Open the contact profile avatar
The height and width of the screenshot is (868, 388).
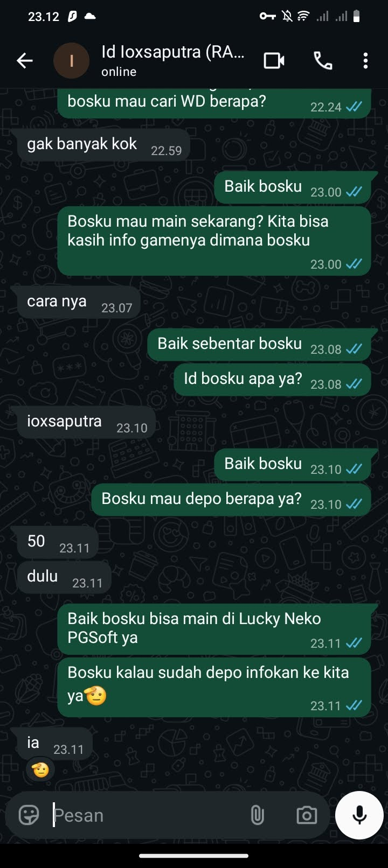71,61
